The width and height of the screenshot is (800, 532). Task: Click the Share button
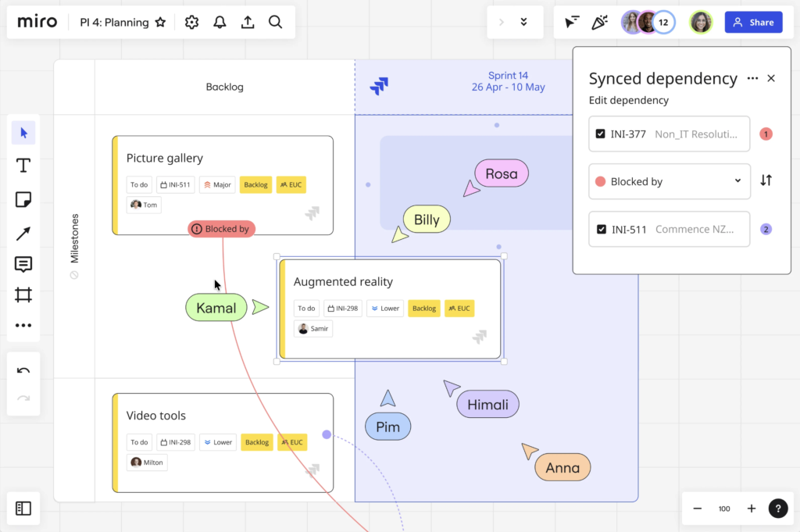[754, 22]
